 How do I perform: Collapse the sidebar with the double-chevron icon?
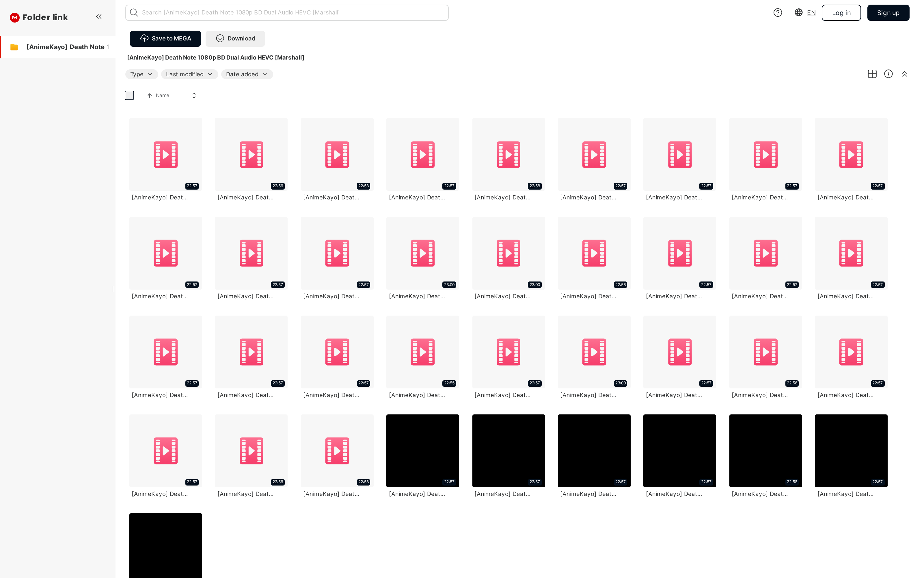[98, 16]
